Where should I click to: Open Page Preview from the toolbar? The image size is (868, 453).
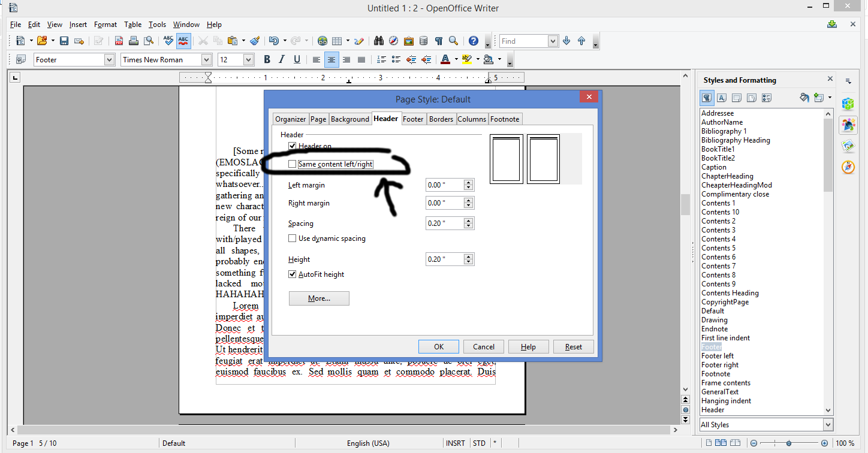(147, 41)
